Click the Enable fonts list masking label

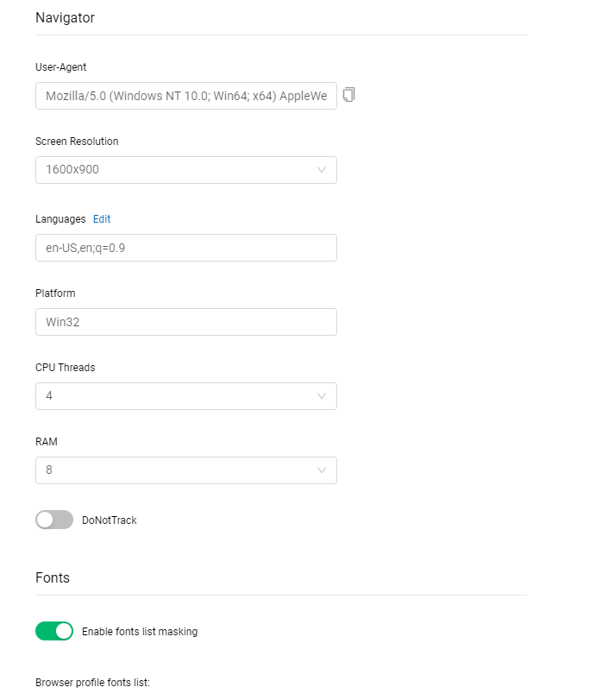[x=140, y=631]
